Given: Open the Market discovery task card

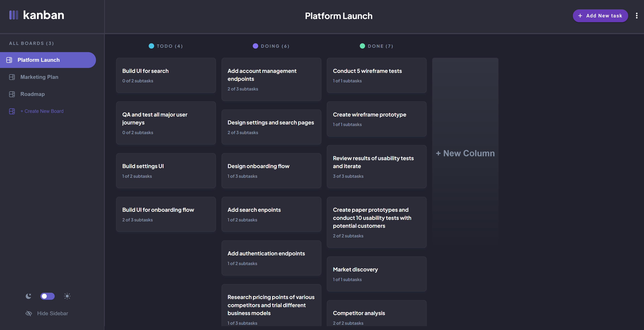Looking at the screenshot, I should tap(376, 274).
